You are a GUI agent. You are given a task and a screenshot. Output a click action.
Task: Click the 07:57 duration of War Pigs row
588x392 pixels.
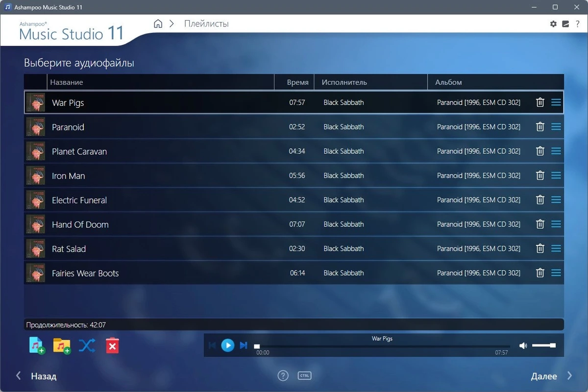(x=297, y=102)
